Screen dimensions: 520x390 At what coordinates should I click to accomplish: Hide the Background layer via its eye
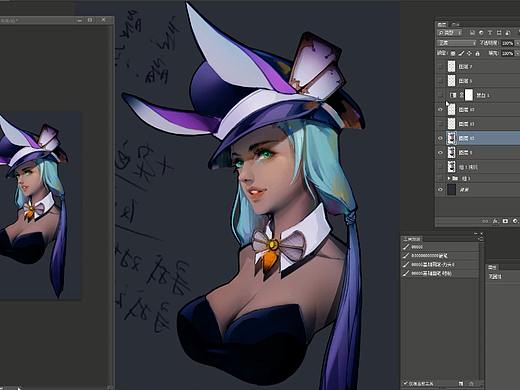click(x=440, y=190)
